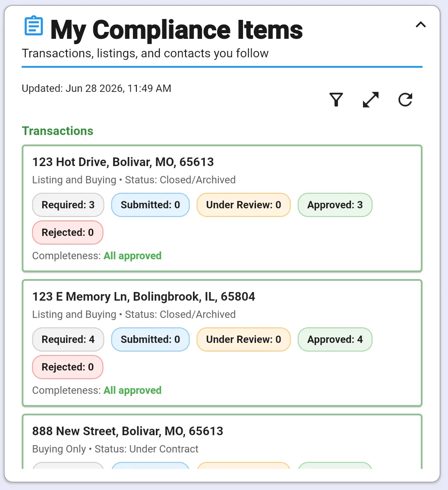
Task: Click Submitted: 0 on 123 E Memory Ln
Action: [150, 339]
